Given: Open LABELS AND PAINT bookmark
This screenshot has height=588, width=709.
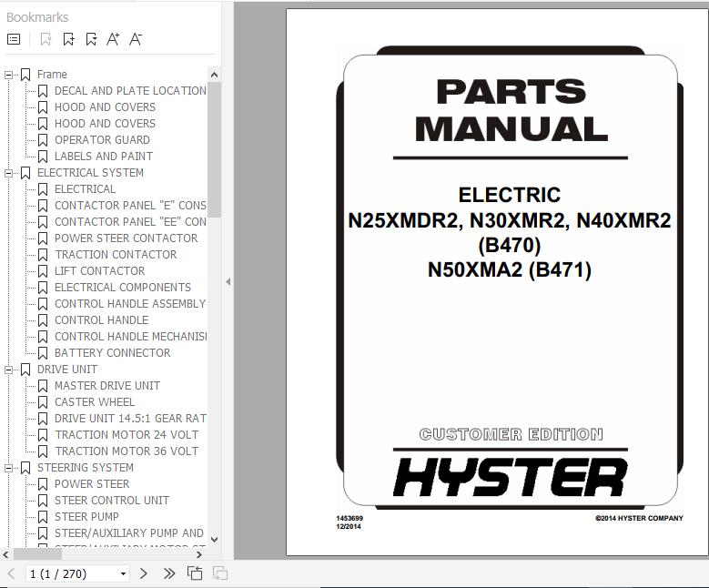Looking at the screenshot, I should (104, 157).
